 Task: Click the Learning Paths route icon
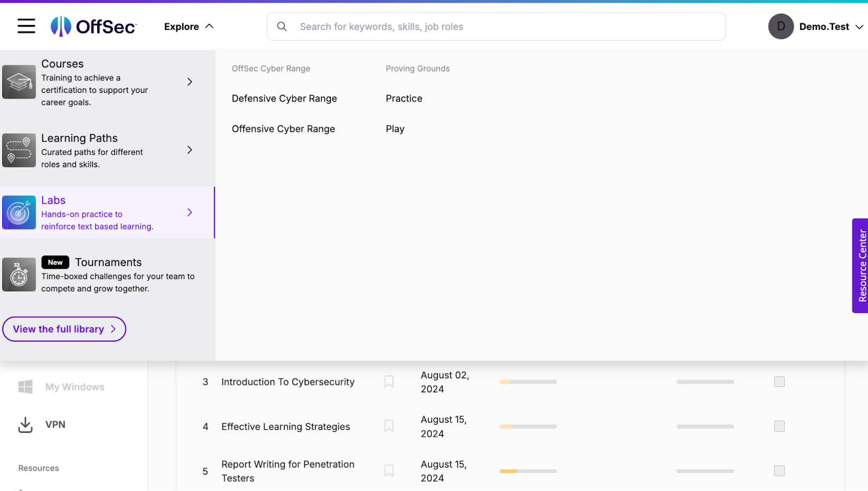[19, 150]
